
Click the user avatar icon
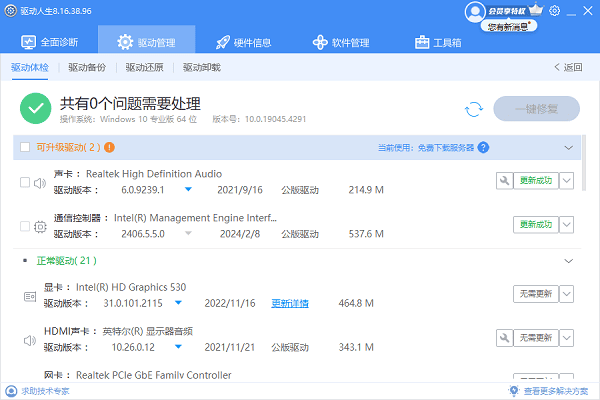pos(475,11)
